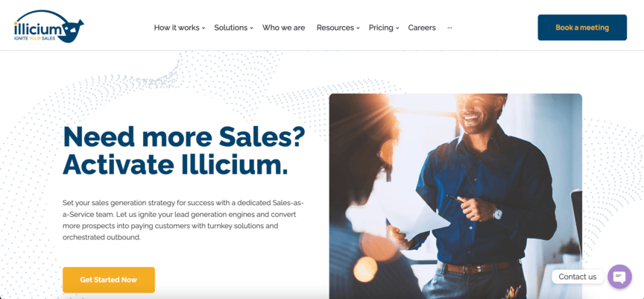Viewport: 644px width, 299px height.
Task: Click the Illicium anglerfish logo
Action: 48,27
